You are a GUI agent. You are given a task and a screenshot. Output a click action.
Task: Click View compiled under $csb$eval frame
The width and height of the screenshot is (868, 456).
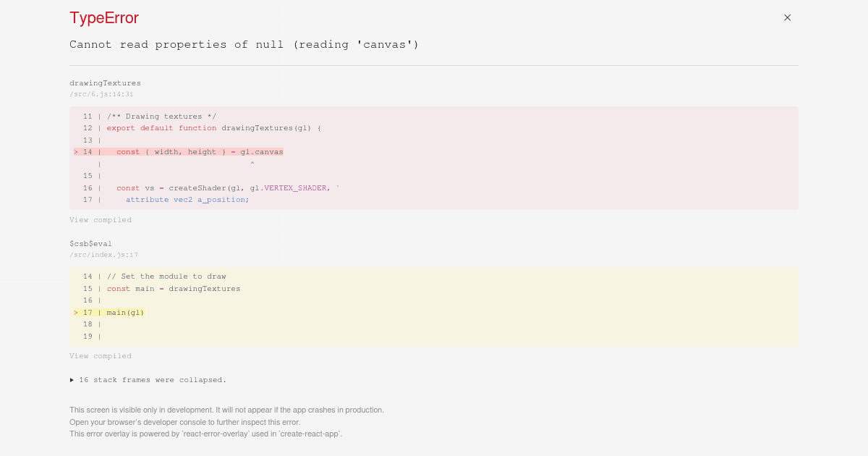pos(101,355)
